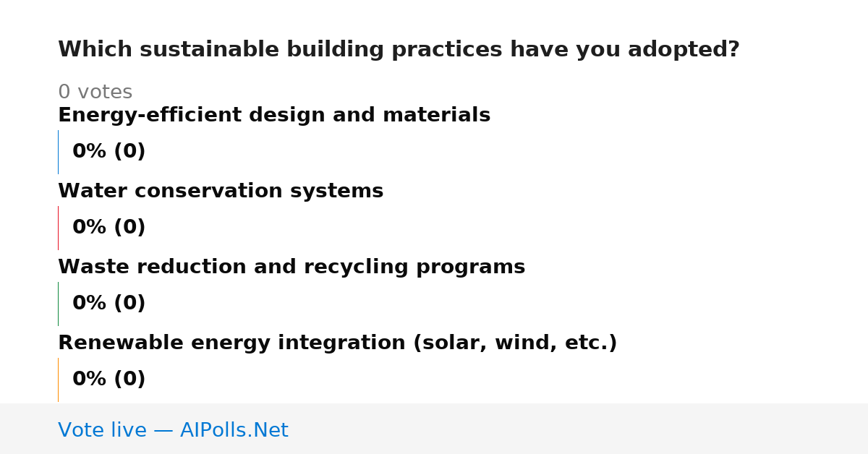Screen dimensions: 868x454
Task: Click the gray footer bar background
Action: coord(579,429)
